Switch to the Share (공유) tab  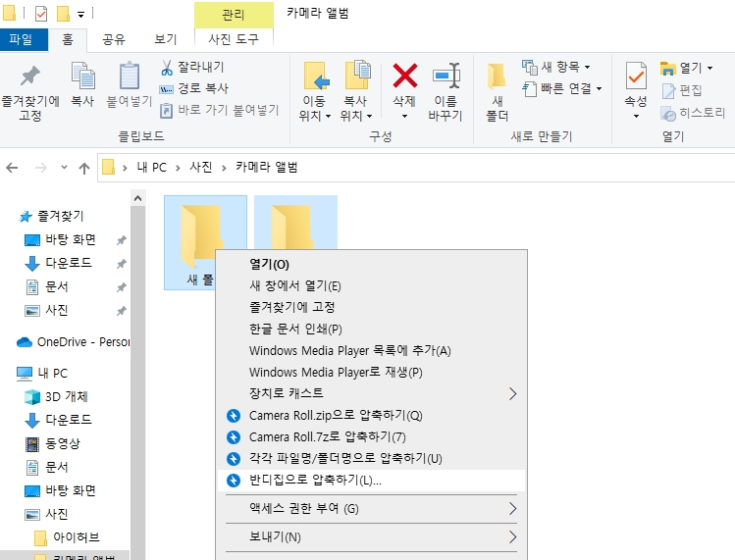pos(114,39)
